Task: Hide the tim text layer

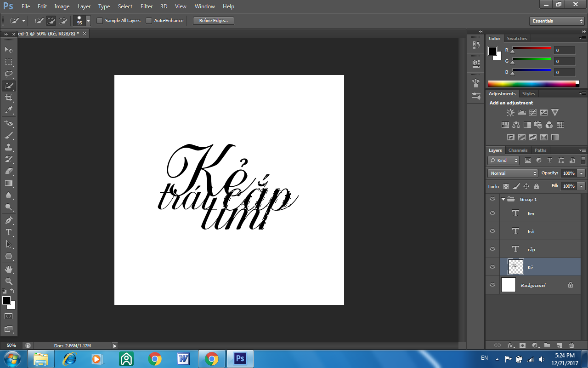Action: pos(492,213)
